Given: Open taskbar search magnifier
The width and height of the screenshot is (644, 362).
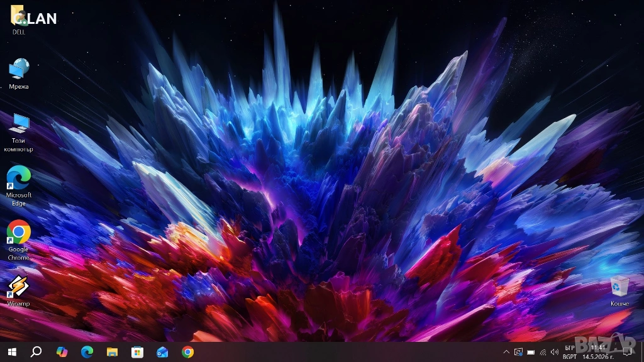Looking at the screenshot, I should [36, 352].
